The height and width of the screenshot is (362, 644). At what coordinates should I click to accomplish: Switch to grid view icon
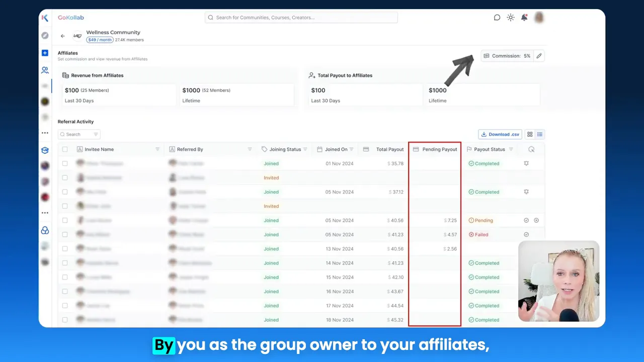530,134
